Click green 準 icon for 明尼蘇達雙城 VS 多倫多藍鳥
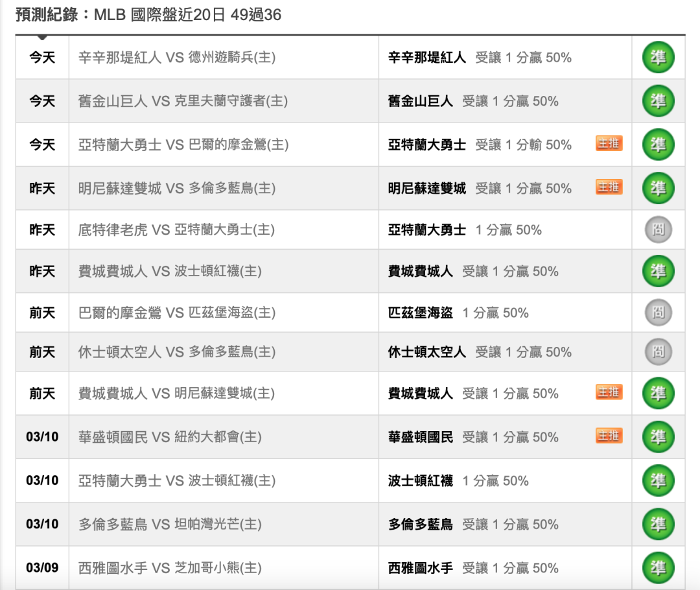Viewport: 700px width, 590px height. click(658, 188)
